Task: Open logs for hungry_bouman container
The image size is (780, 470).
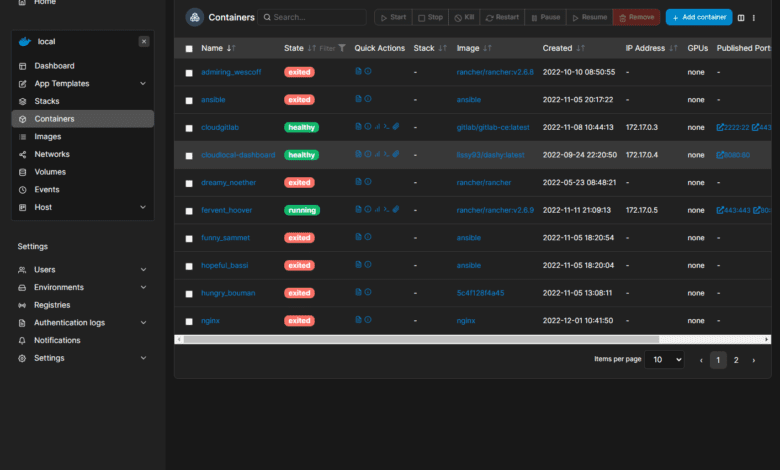Action: 358,292
